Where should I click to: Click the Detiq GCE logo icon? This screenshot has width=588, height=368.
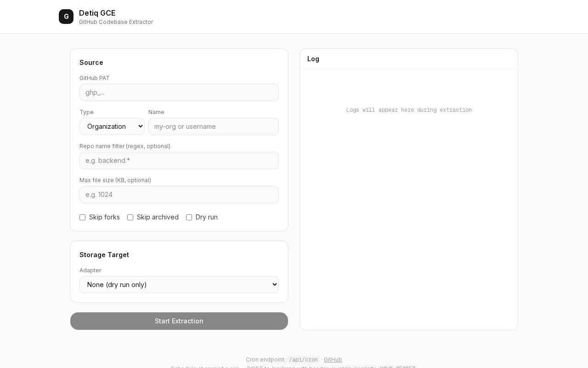[x=66, y=17]
